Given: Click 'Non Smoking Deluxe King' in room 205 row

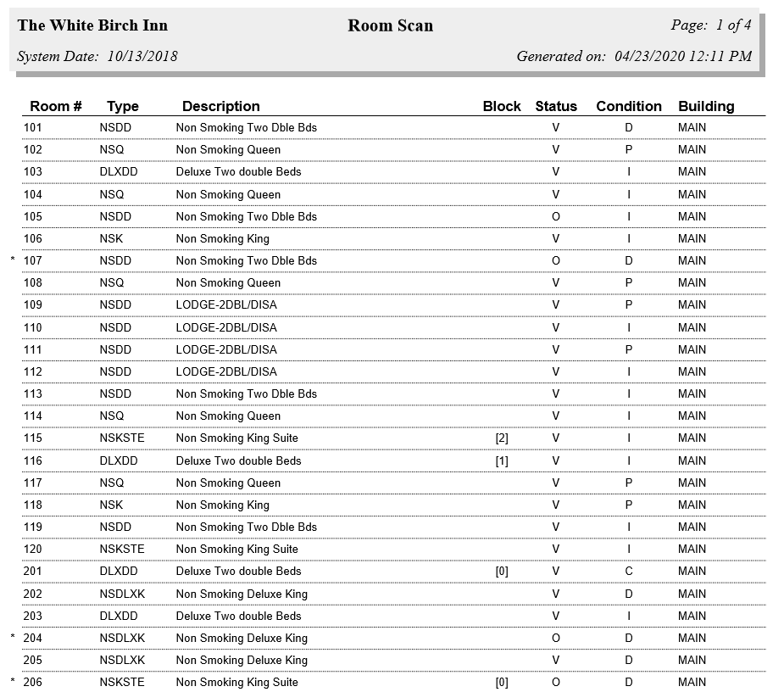Looking at the screenshot, I should tap(242, 660).
